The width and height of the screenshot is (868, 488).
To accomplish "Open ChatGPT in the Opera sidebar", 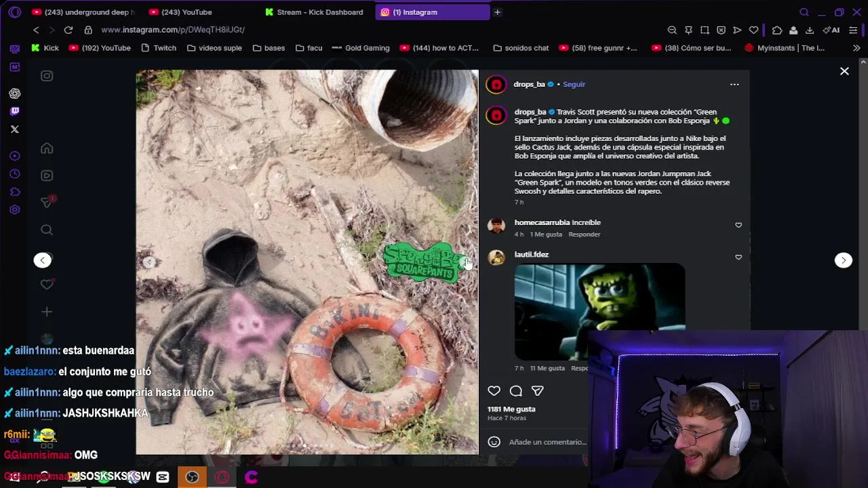I will click(15, 94).
